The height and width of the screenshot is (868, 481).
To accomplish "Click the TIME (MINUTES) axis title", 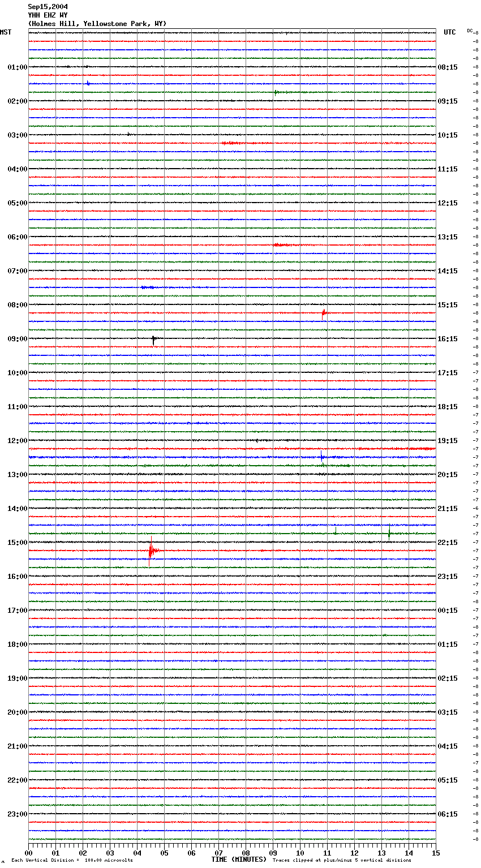I will click(239, 860).
